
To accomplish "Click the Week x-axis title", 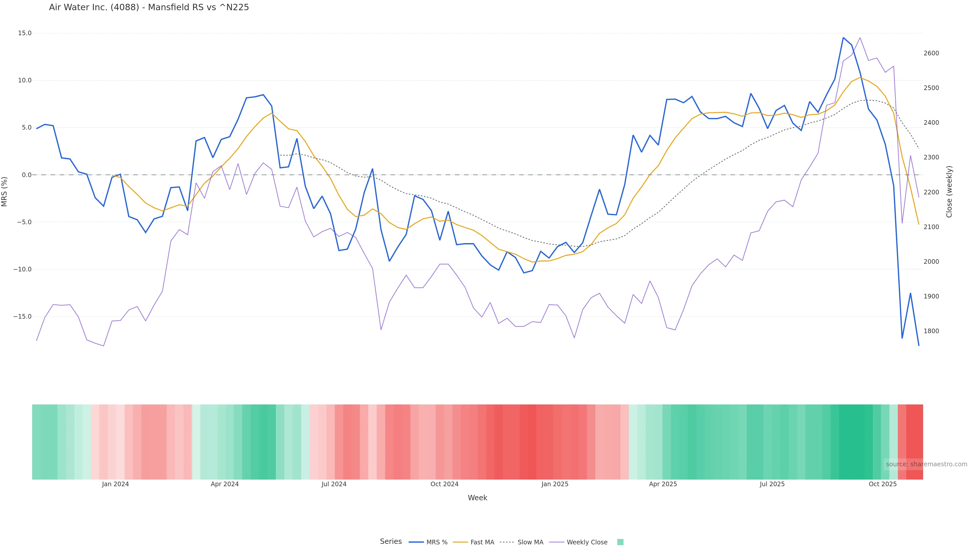I will [x=477, y=498].
